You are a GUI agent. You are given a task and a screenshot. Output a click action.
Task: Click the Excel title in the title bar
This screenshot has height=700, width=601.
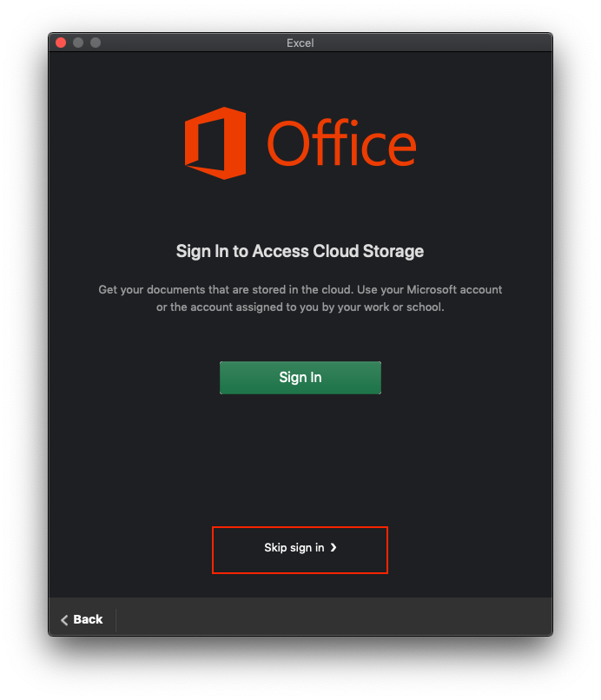point(300,42)
